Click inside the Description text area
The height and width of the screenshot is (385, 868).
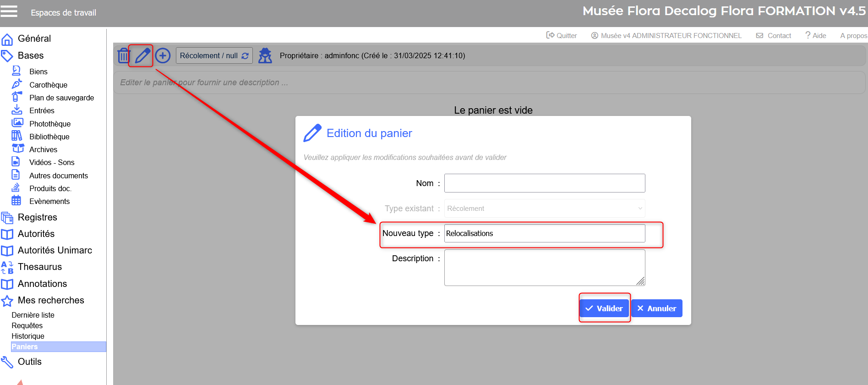pos(544,268)
